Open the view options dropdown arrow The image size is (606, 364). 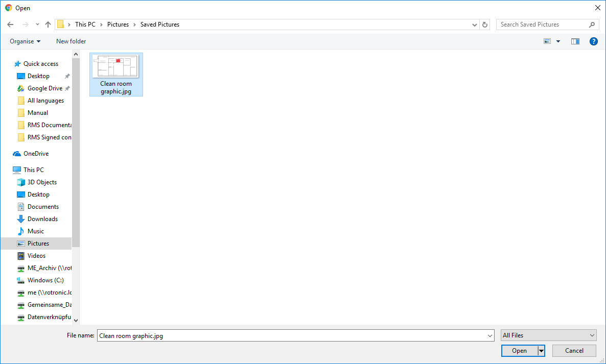click(558, 41)
